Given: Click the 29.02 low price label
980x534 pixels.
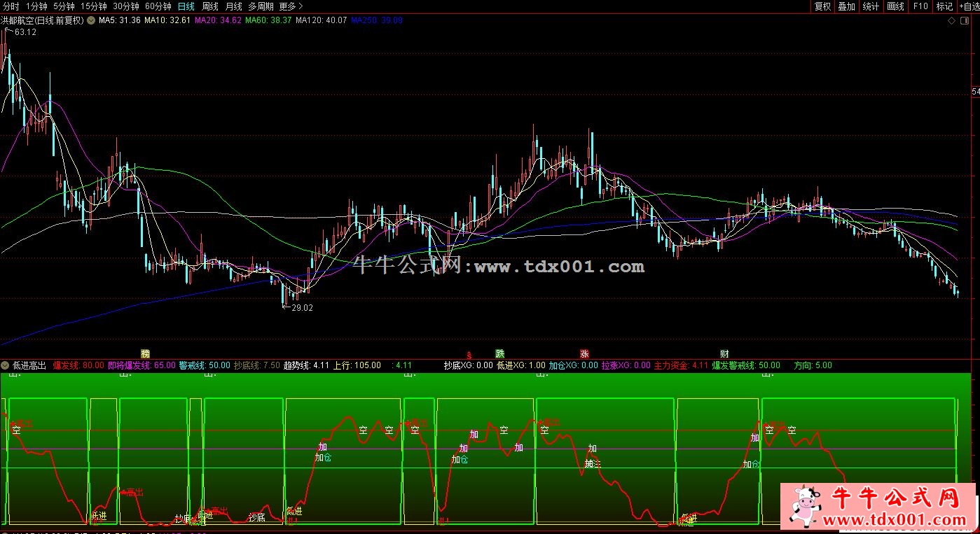Looking at the screenshot, I should click(302, 307).
